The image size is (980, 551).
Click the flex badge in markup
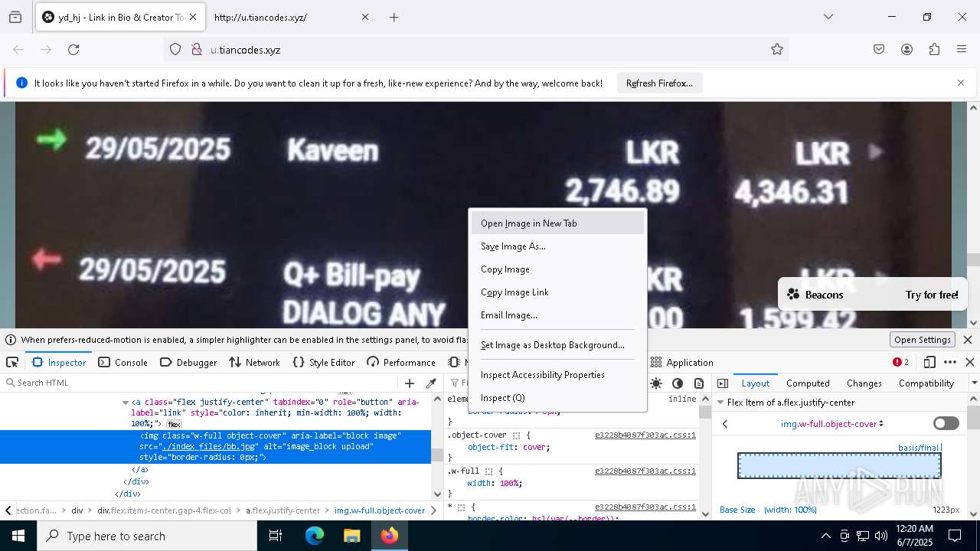coord(174,424)
